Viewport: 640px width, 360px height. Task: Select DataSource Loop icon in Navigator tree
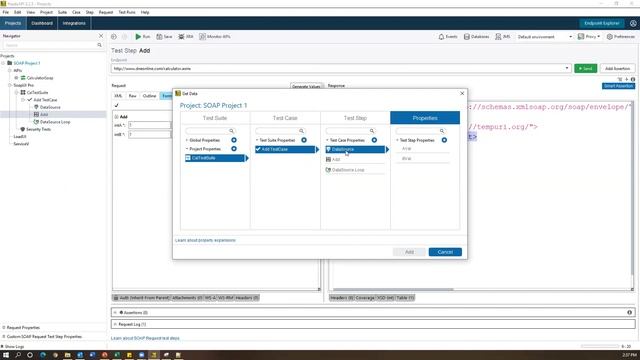pyautogui.click(x=36, y=122)
